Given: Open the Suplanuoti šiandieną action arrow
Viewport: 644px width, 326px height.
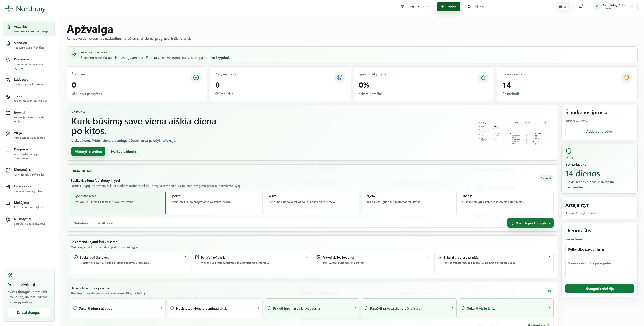Looking at the screenshot, I should click(185, 257).
